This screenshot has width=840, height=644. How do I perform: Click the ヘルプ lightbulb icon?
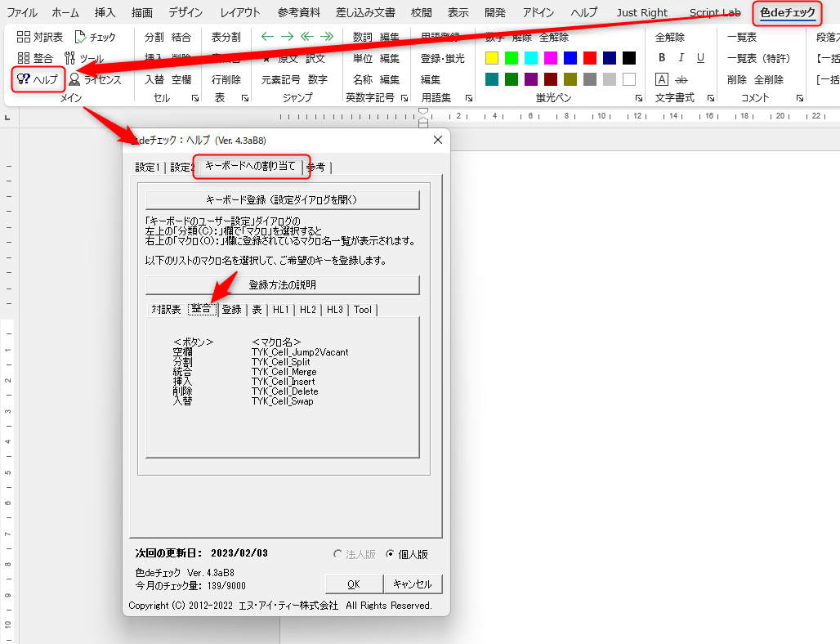(x=24, y=79)
